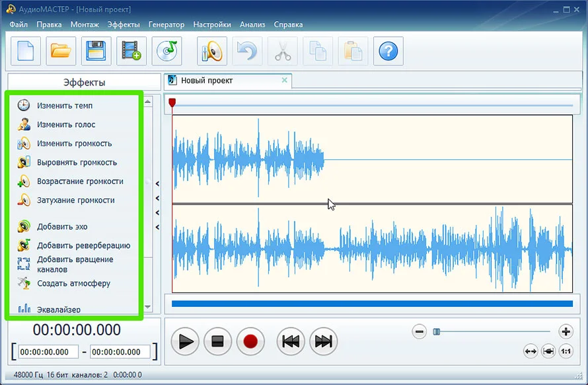Select Добавить эхо effect

[x=61, y=227]
